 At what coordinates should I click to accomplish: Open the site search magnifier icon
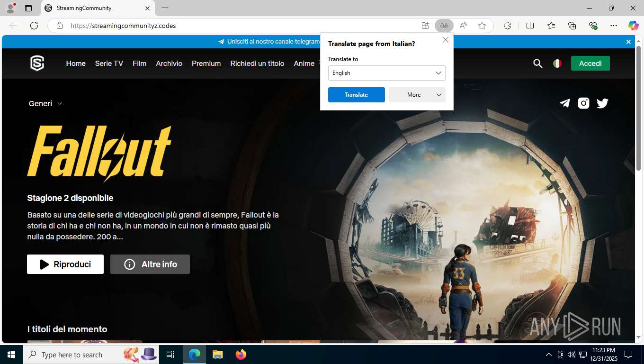click(x=537, y=63)
